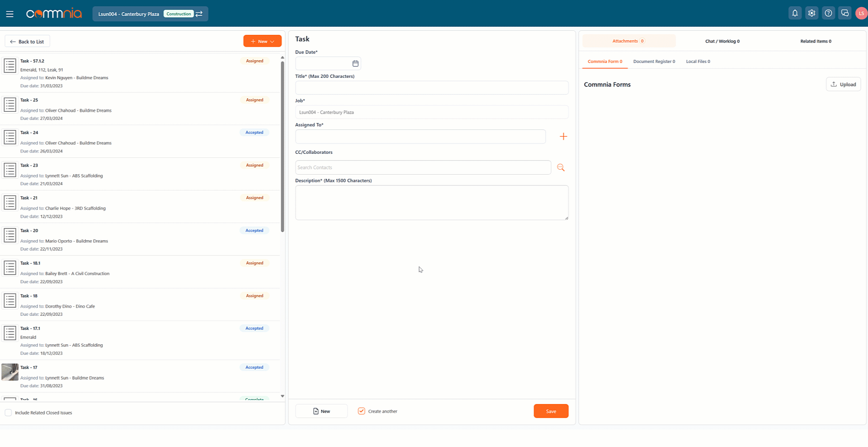Click the Construction tag
The width and height of the screenshot is (868, 447).
pos(179,14)
